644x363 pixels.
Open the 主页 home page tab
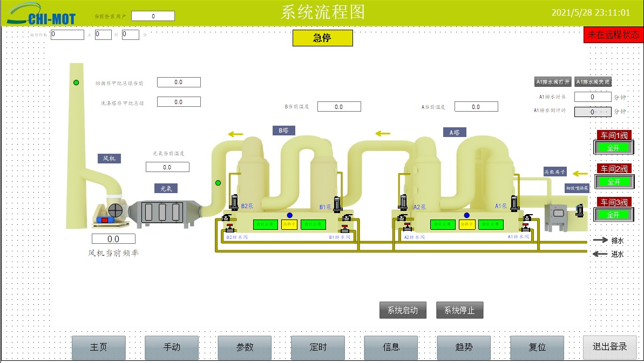99,347
